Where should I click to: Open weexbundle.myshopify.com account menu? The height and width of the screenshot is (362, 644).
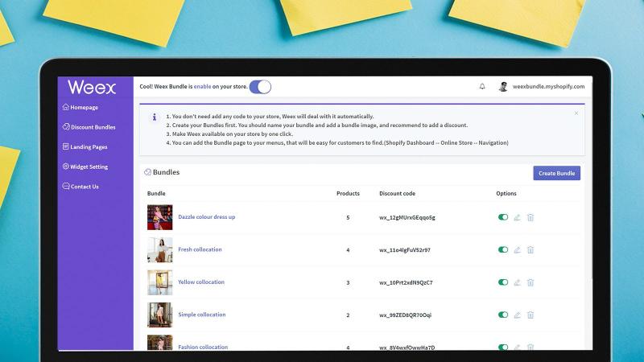548,87
